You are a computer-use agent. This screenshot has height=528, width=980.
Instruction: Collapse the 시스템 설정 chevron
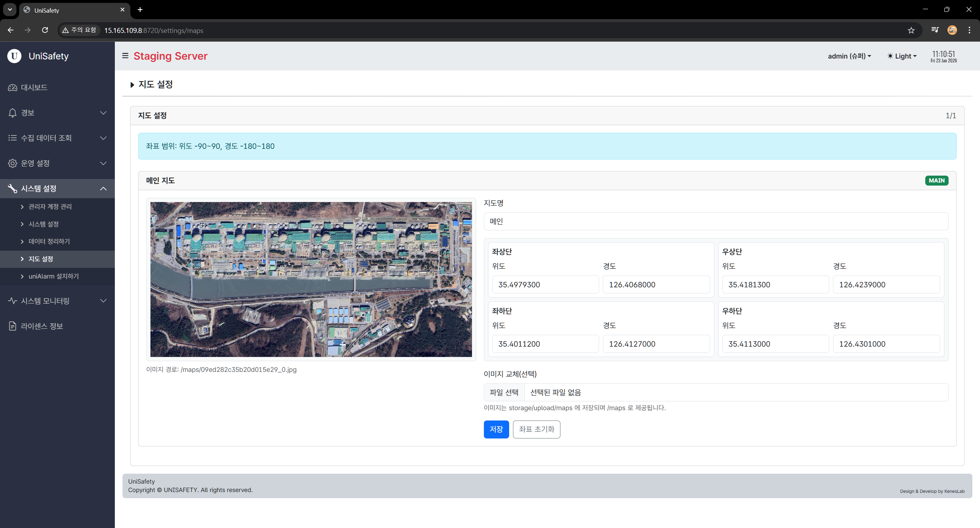[x=103, y=189]
